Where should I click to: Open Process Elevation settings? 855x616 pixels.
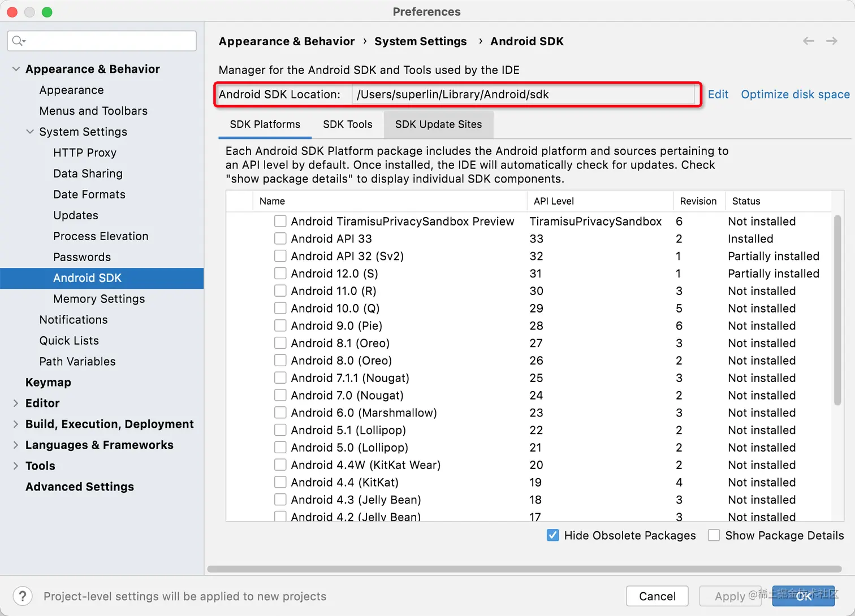coord(101,236)
